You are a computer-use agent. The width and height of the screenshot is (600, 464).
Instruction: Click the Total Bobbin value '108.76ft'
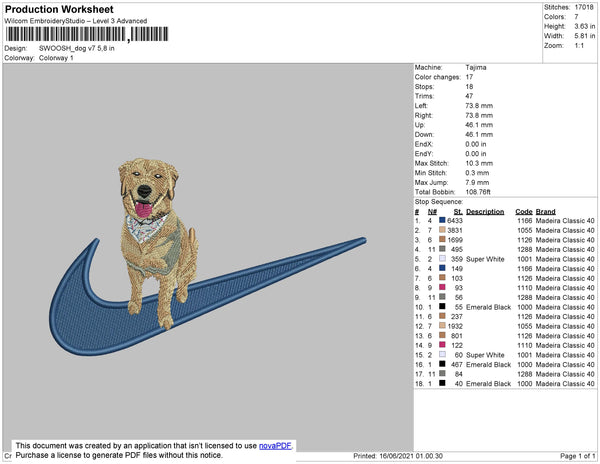[478, 192]
